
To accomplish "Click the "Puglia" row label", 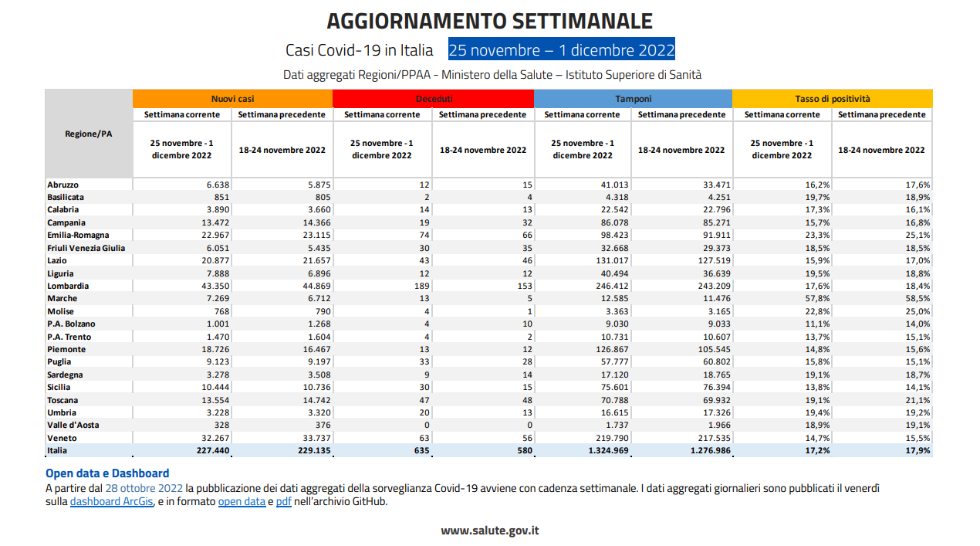I will (59, 361).
